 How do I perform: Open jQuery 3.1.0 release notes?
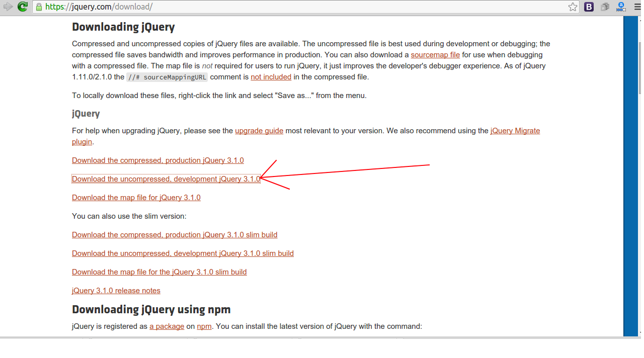point(116,291)
